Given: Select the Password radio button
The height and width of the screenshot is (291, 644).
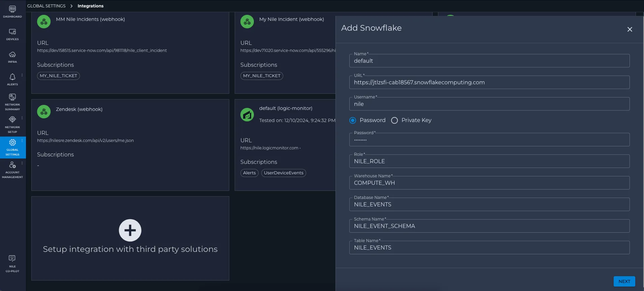Looking at the screenshot, I should (353, 120).
